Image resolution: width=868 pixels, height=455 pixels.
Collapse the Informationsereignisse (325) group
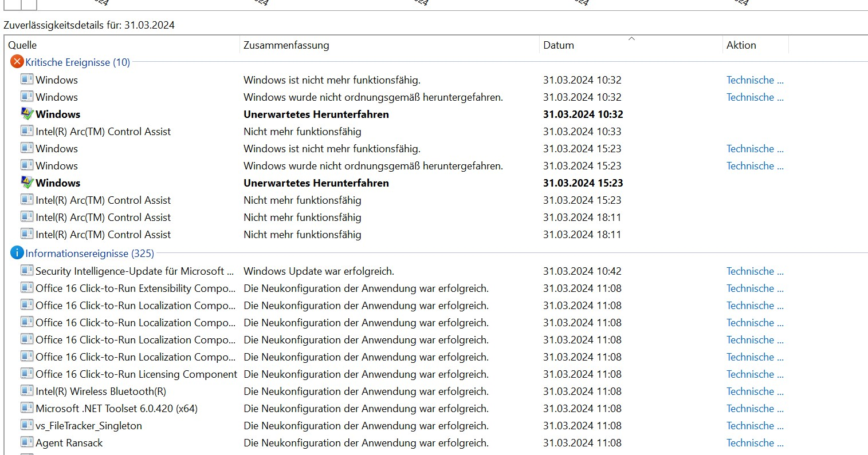tap(89, 254)
